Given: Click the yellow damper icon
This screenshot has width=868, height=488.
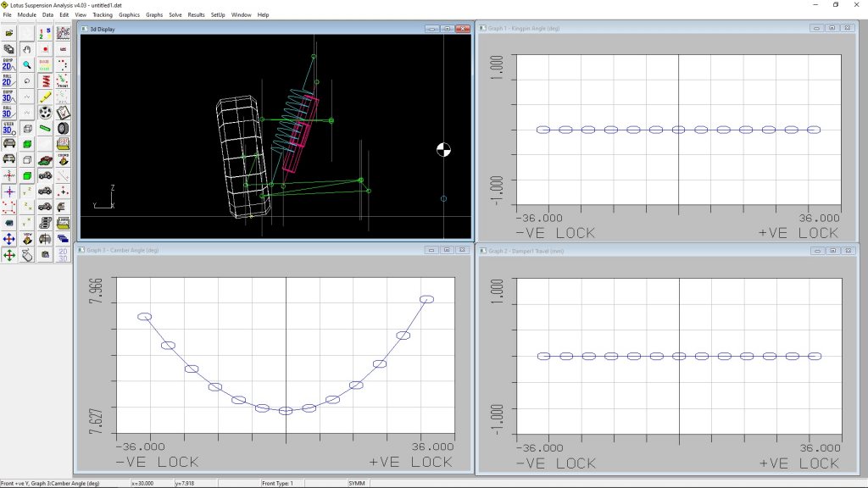Looking at the screenshot, I should [x=45, y=97].
